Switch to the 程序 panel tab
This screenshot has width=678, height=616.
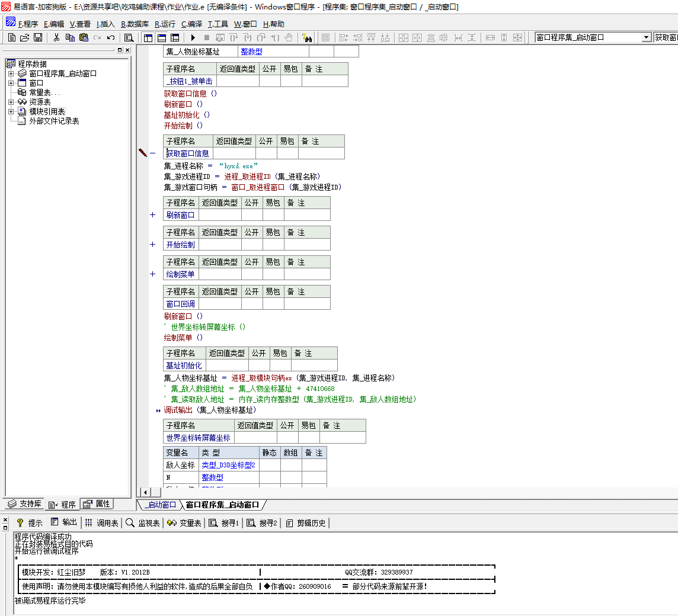(62, 505)
